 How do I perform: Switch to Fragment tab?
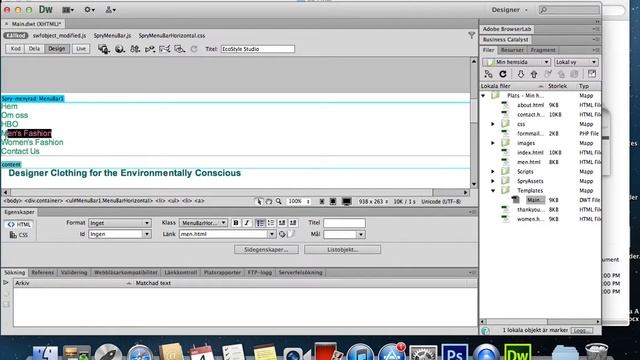pyautogui.click(x=543, y=50)
